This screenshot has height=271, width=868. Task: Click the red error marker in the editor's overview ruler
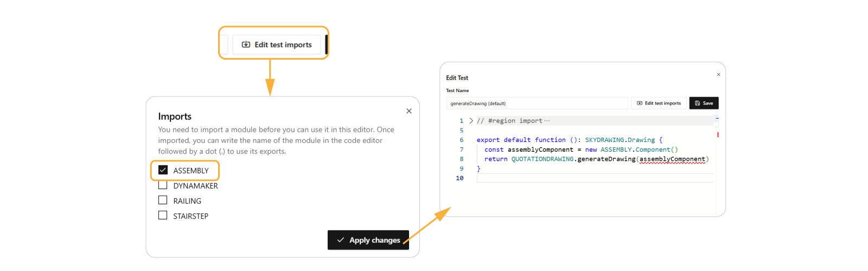(x=718, y=134)
